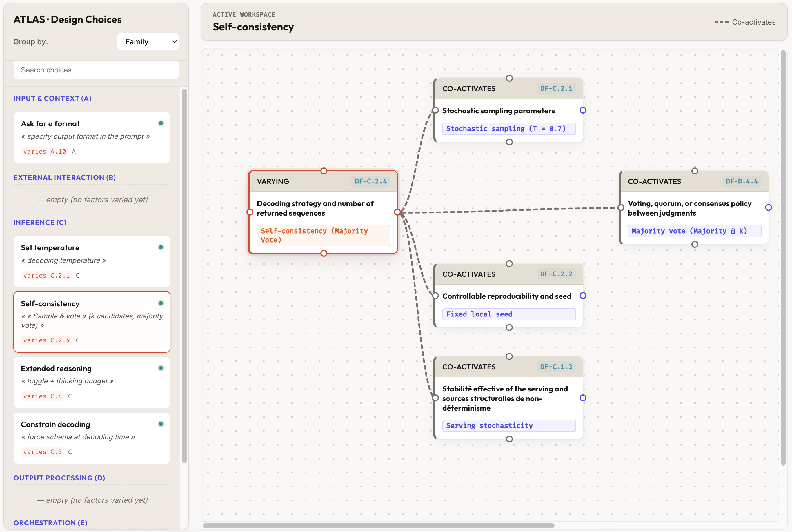The width and height of the screenshot is (792, 532).
Task: Click the green status dot on Ask for a format
Action: [x=161, y=123]
